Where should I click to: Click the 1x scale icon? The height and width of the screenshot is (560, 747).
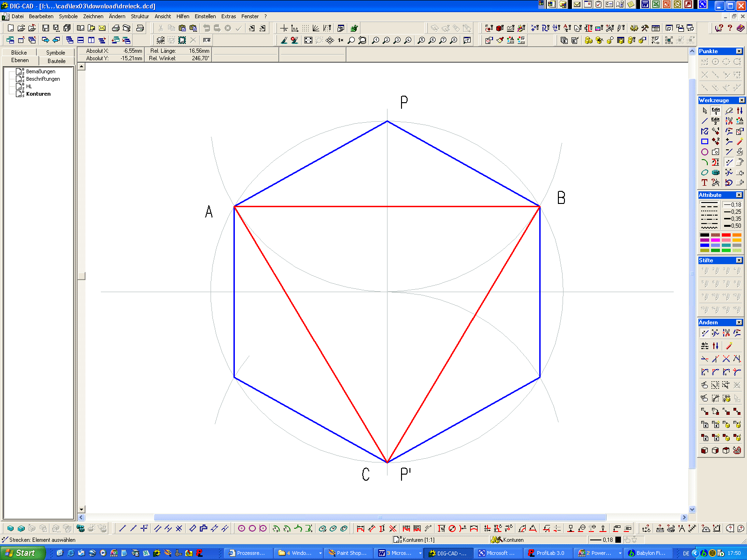[x=341, y=41]
